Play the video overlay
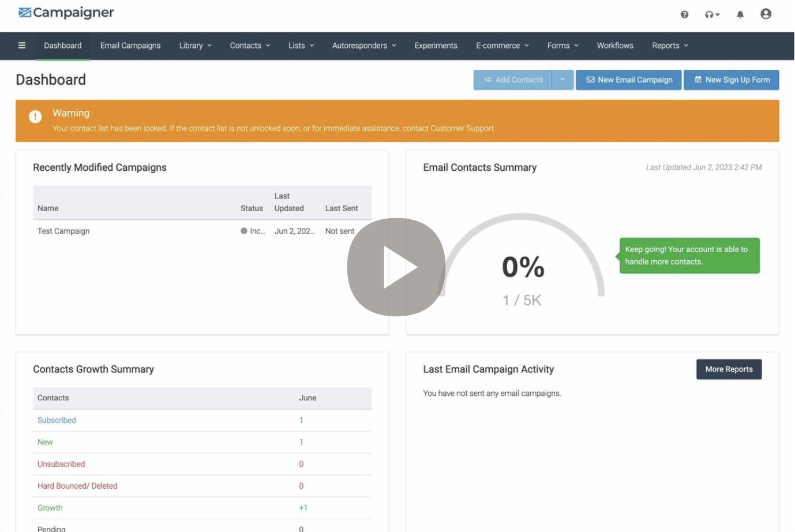 [396, 267]
